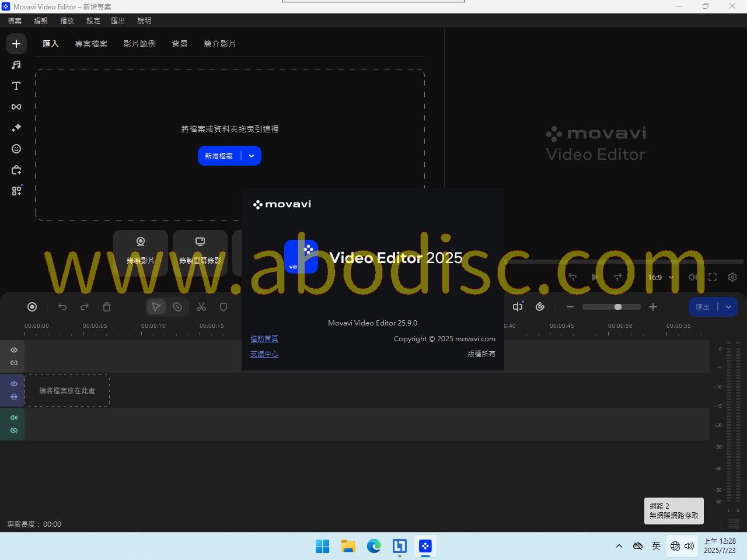Click the Redo arrow on timeline toolbar
This screenshot has width=747, height=560.
click(x=85, y=307)
